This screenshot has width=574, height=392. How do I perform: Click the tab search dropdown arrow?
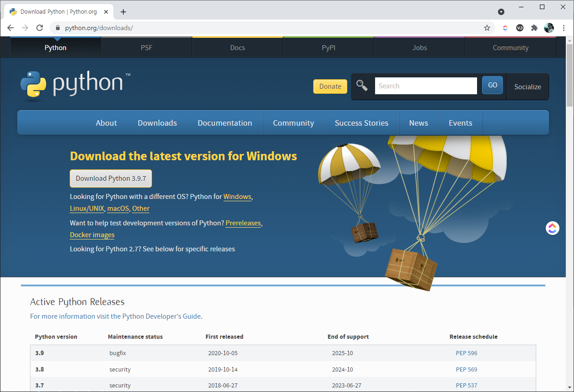(501, 12)
